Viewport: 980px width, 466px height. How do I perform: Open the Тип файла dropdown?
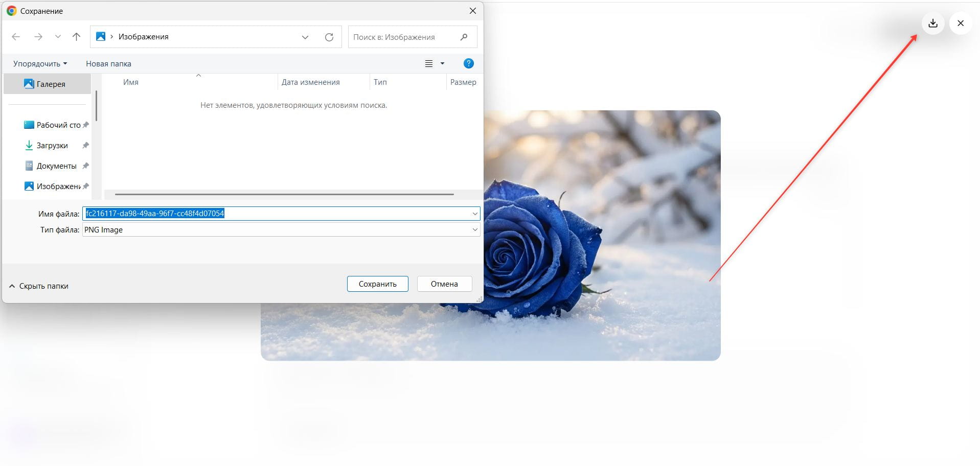[474, 230]
